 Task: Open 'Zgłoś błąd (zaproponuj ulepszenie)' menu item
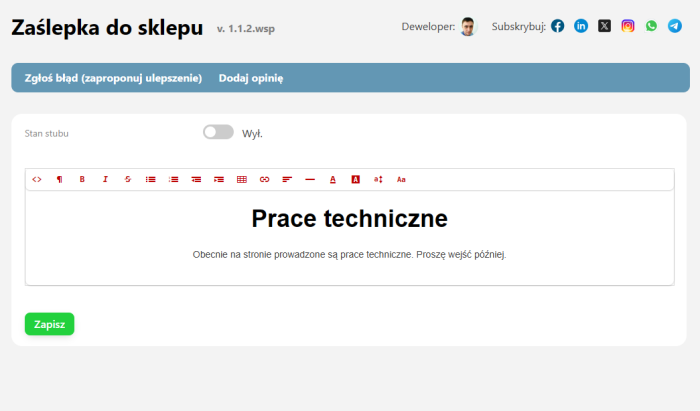coord(113,78)
